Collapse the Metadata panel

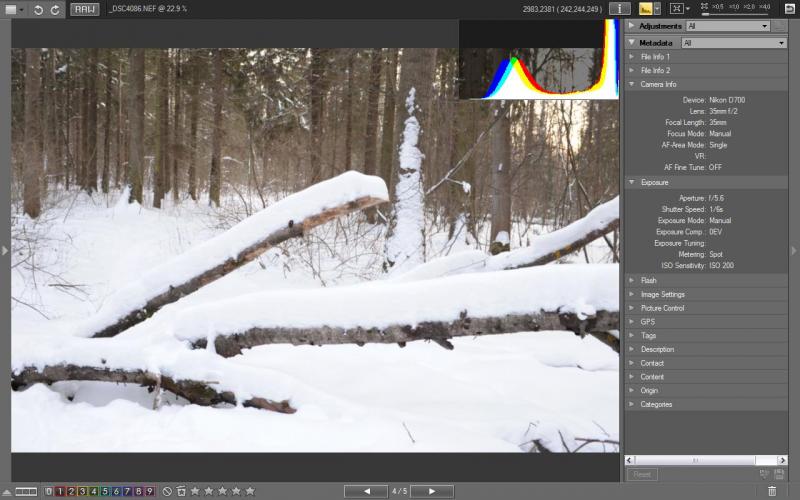[632, 43]
